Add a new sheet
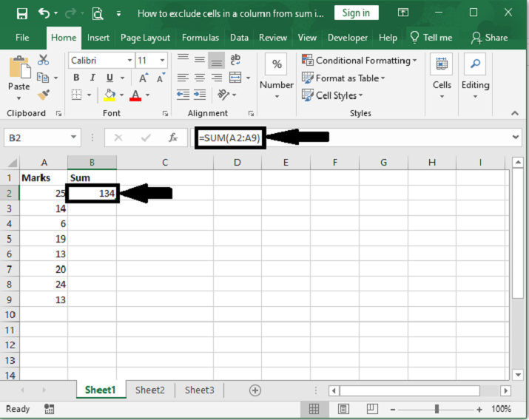The image size is (529, 420). [x=255, y=390]
